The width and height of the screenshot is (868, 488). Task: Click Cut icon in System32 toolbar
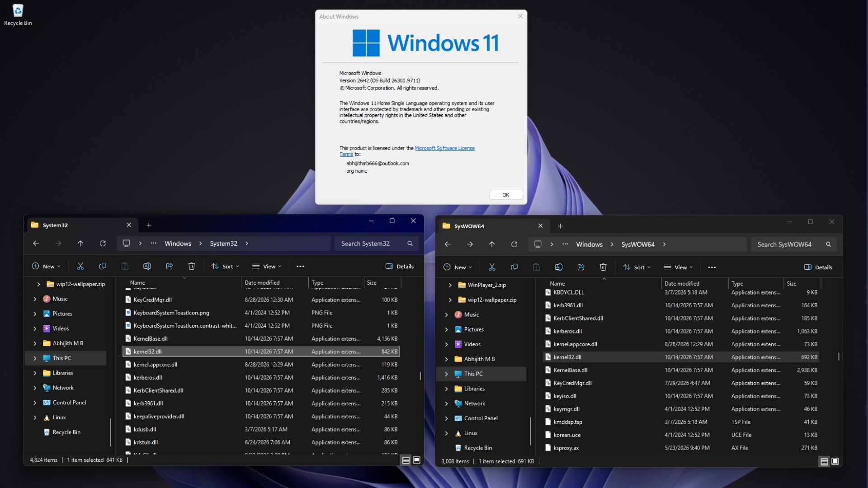80,267
